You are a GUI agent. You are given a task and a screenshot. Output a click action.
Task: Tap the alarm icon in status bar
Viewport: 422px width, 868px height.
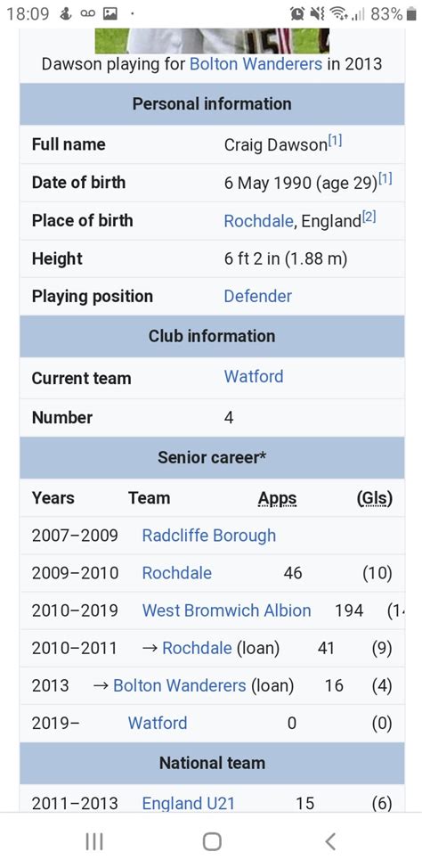coord(297,14)
